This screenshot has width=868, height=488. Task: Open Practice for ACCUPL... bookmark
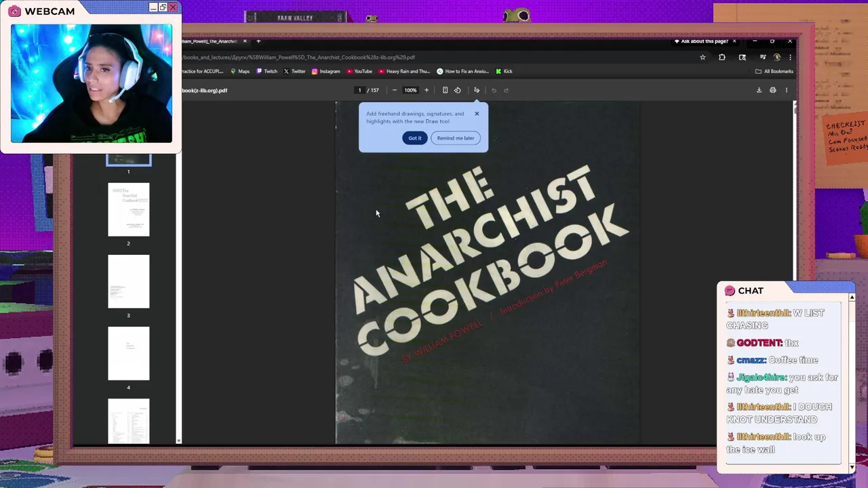[x=202, y=71]
